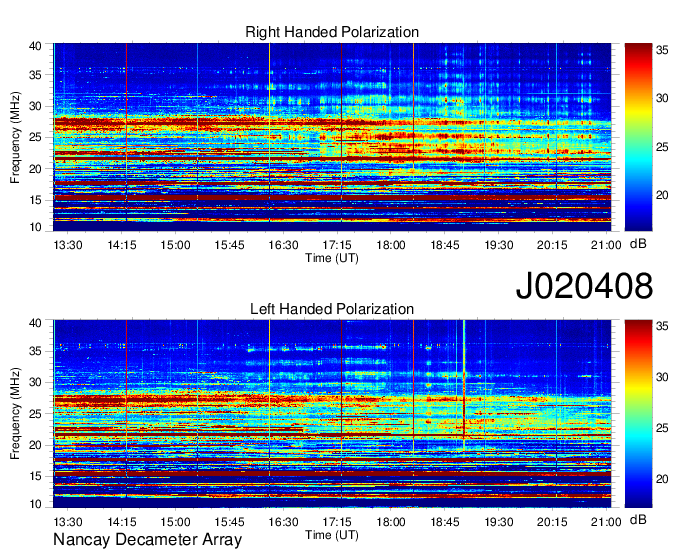Click the 35 value on the bottom colorbar scale
The image size is (680, 552).
[662, 326]
